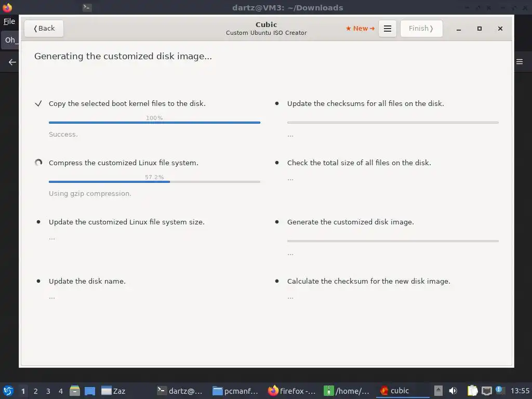Screen dimensions: 532x399
Task: Click 'Compress the customized Linux file system' text
Action: click(124, 163)
